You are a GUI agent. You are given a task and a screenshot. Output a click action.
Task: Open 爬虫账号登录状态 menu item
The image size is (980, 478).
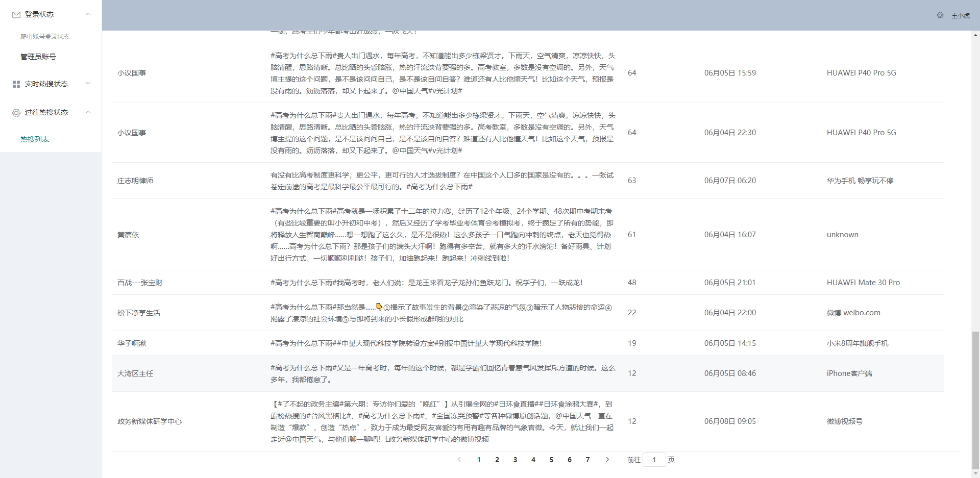click(x=45, y=37)
